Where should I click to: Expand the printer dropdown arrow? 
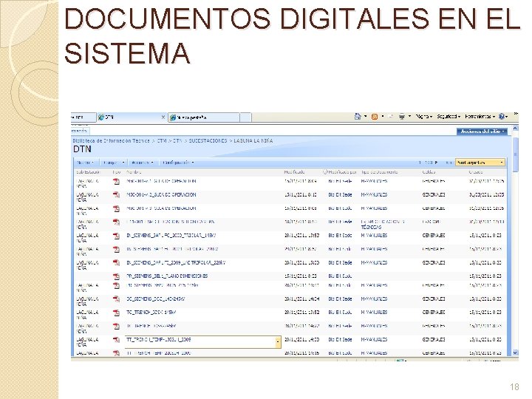click(x=409, y=117)
